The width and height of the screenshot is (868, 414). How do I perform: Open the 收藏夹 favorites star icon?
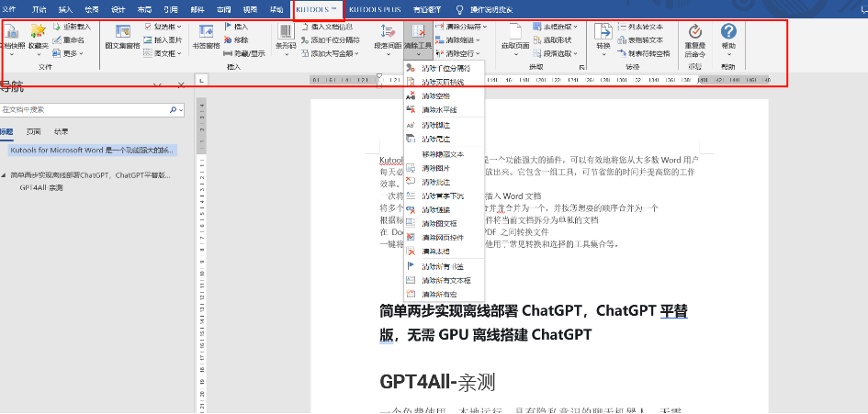click(x=39, y=39)
